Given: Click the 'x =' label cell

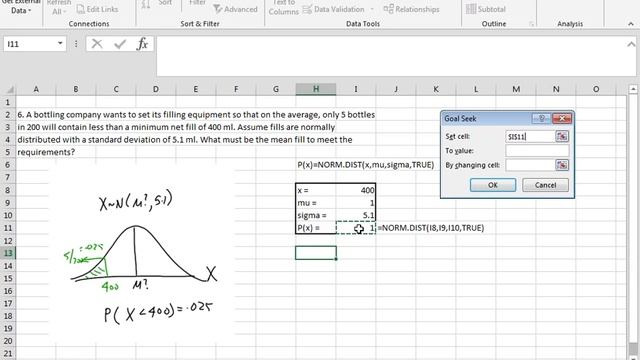Looking at the screenshot, I should (x=316, y=190).
